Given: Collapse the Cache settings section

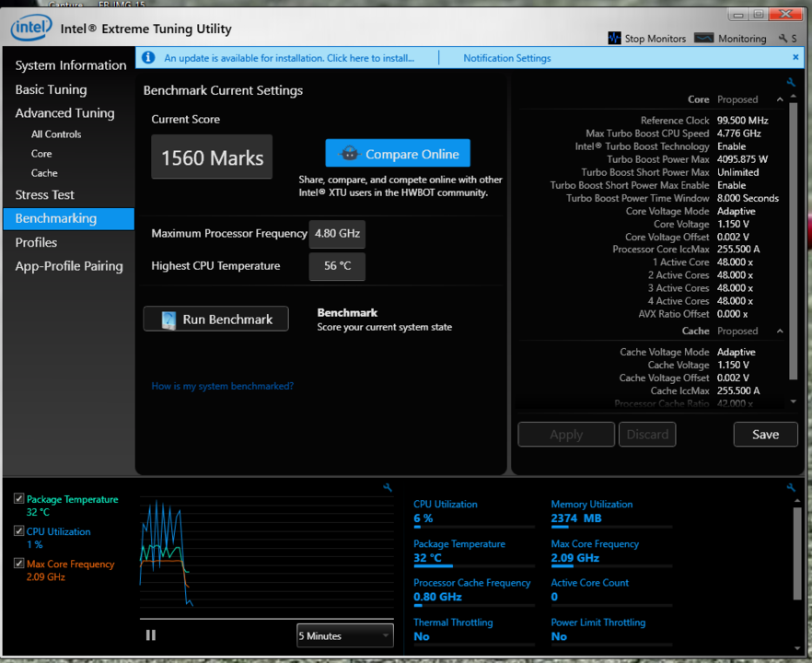Looking at the screenshot, I should 780,331.
